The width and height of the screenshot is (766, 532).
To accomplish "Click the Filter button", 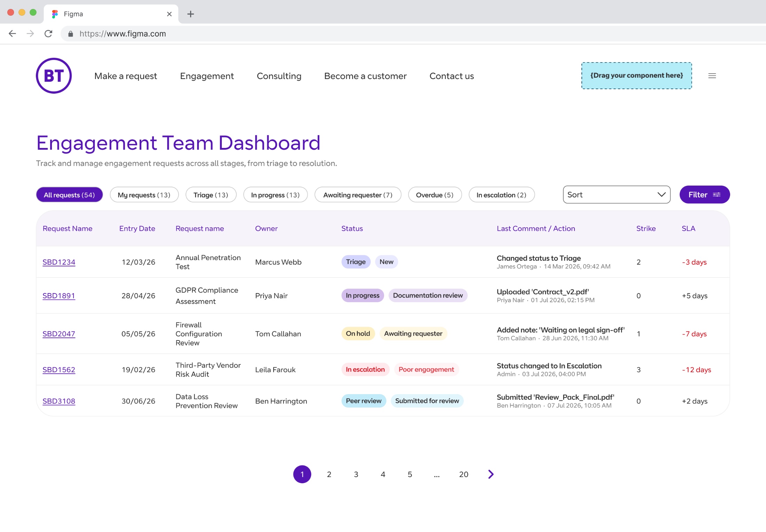I will click(704, 195).
